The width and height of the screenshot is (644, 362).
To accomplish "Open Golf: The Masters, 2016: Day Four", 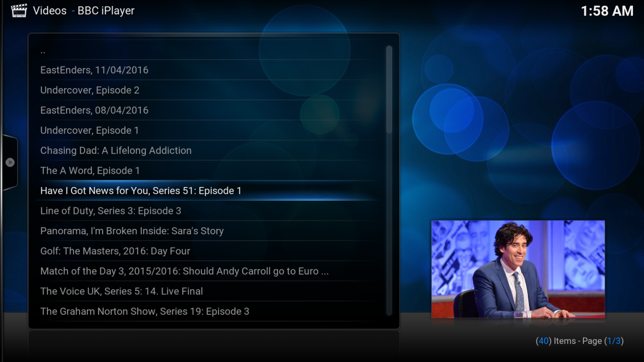I will (x=208, y=251).
